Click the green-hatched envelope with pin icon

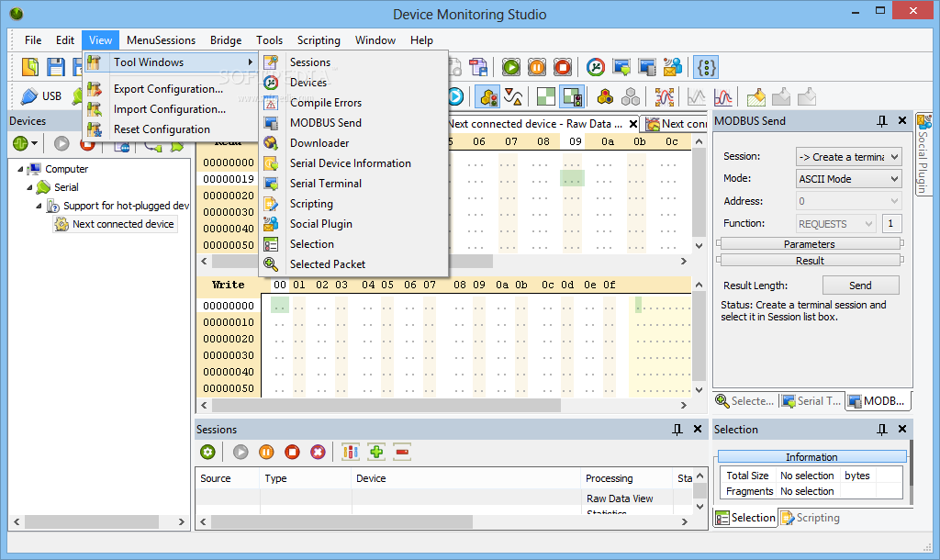pos(756,96)
